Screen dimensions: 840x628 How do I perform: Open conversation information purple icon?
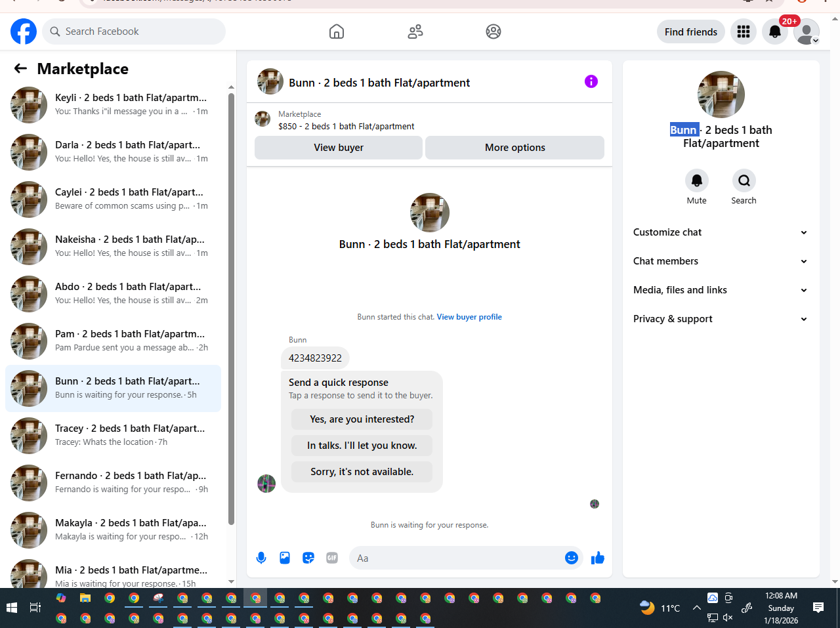coord(591,81)
